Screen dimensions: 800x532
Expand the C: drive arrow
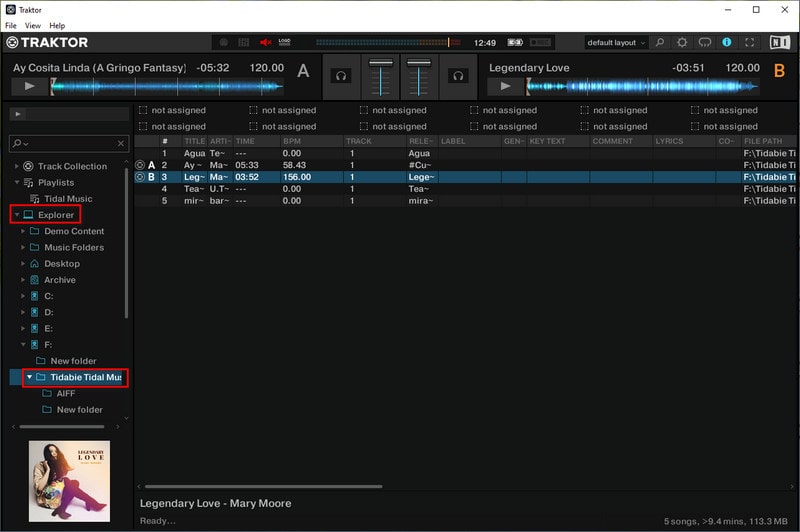[x=22, y=296]
